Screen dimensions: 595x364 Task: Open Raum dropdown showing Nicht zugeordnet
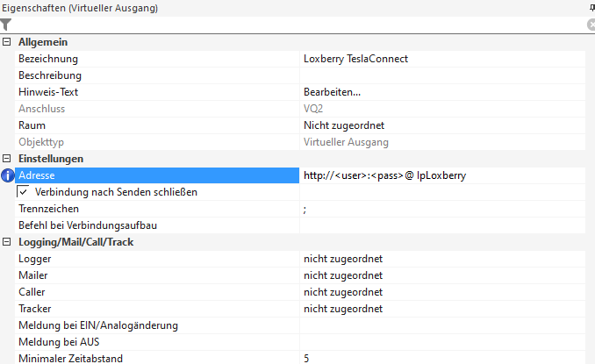point(442,125)
